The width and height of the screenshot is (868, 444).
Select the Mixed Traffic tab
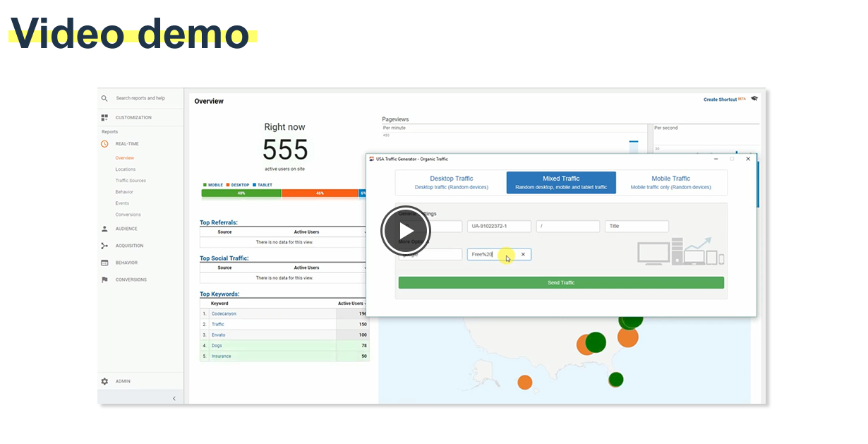click(561, 183)
